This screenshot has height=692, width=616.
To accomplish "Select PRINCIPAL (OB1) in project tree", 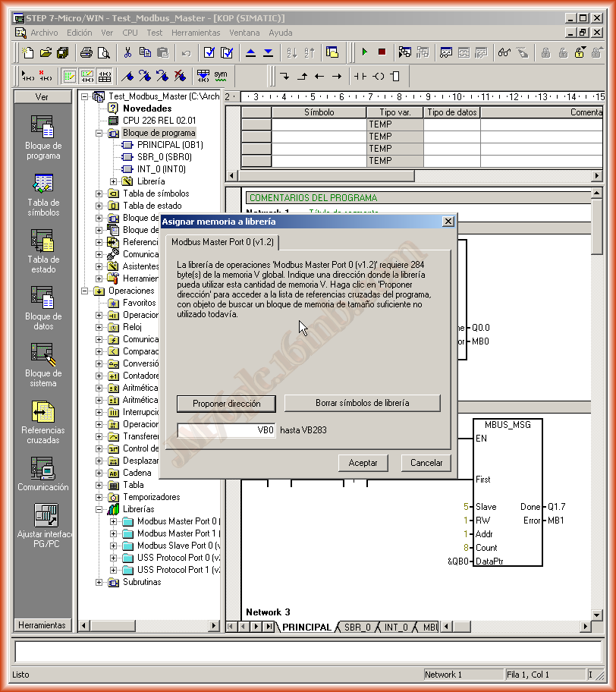I will [170, 145].
